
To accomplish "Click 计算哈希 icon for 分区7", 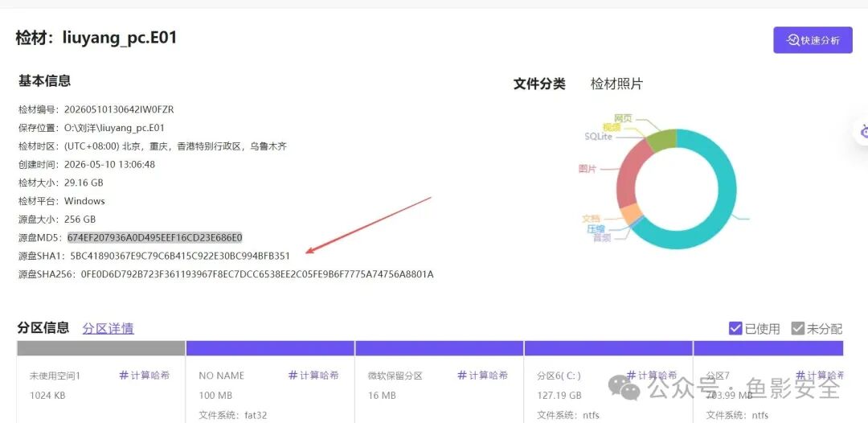I will tap(800, 376).
